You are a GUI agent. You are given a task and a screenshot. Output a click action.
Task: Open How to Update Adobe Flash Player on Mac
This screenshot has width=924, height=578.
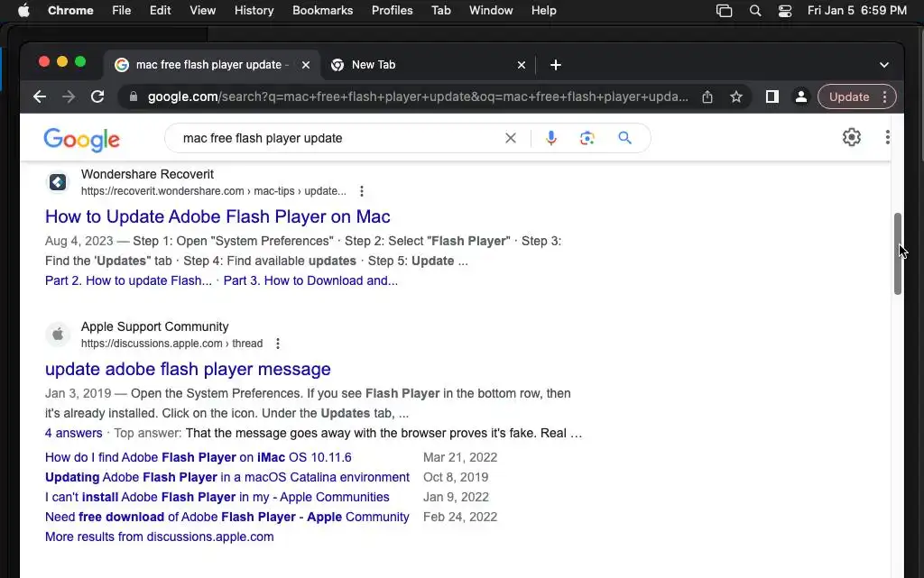pos(217,216)
